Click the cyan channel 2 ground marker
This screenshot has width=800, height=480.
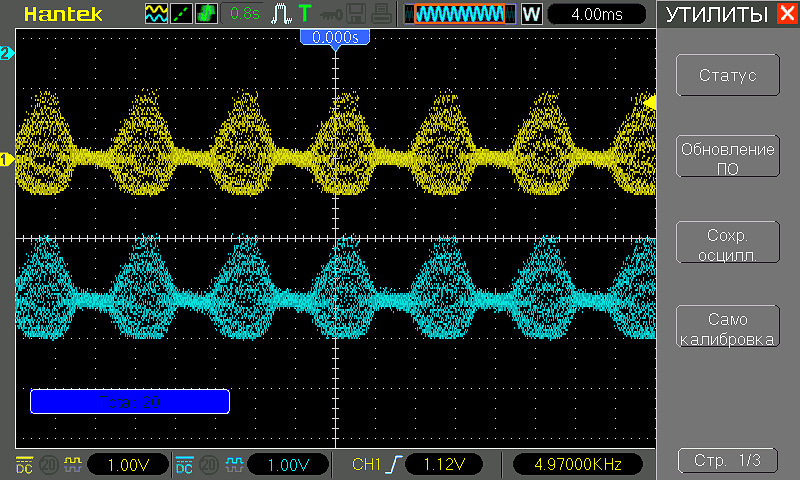pos(7,53)
